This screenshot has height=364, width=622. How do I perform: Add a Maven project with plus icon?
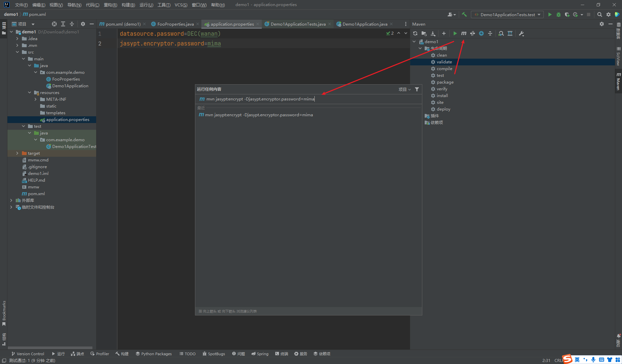point(444,33)
